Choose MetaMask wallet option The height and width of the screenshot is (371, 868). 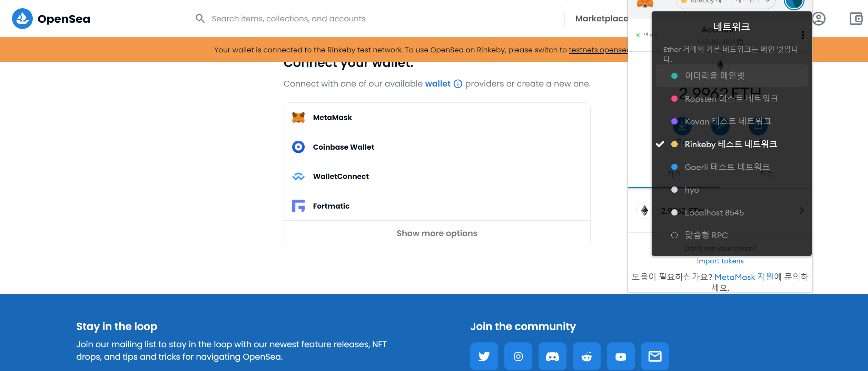(437, 118)
